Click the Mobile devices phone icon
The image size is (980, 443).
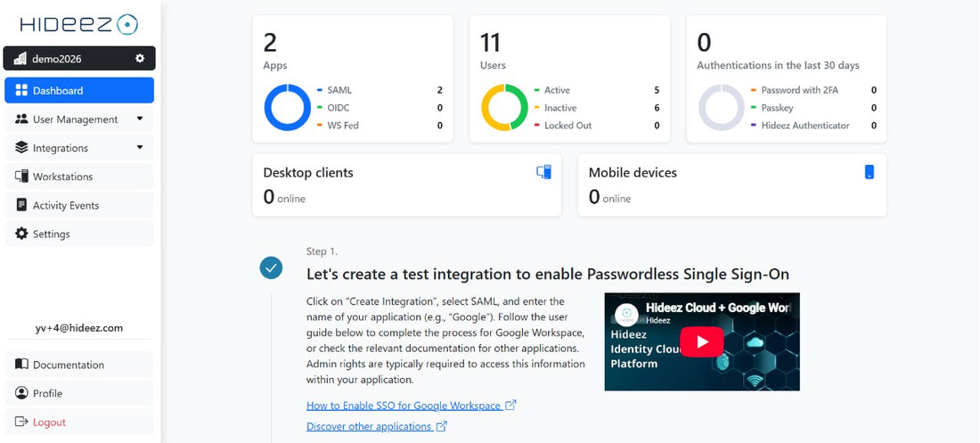[870, 172]
